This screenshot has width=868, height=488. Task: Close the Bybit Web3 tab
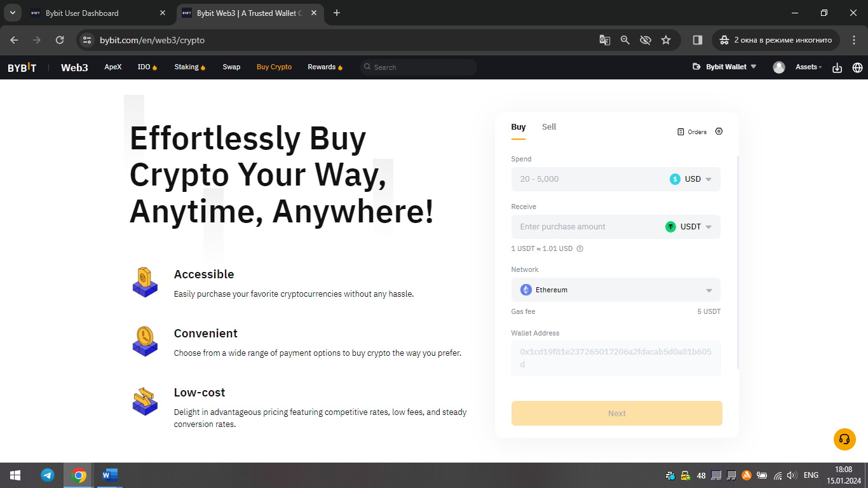(315, 13)
